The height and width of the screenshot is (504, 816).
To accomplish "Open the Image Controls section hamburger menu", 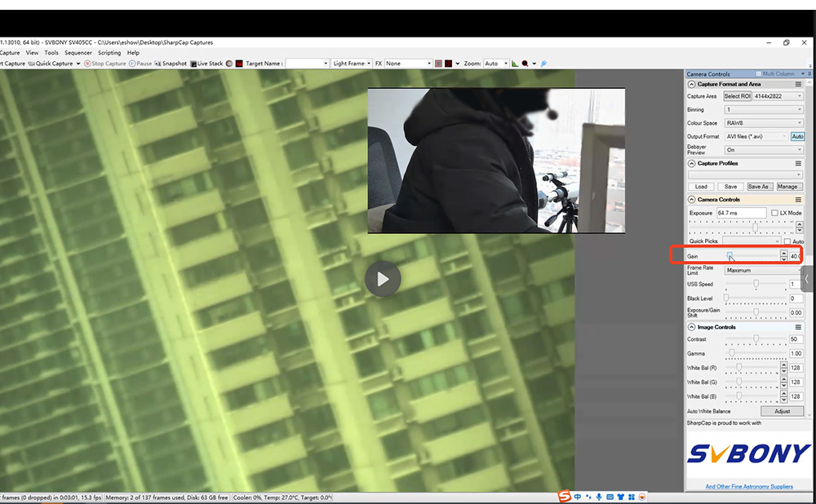I will (x=798, y=328).
